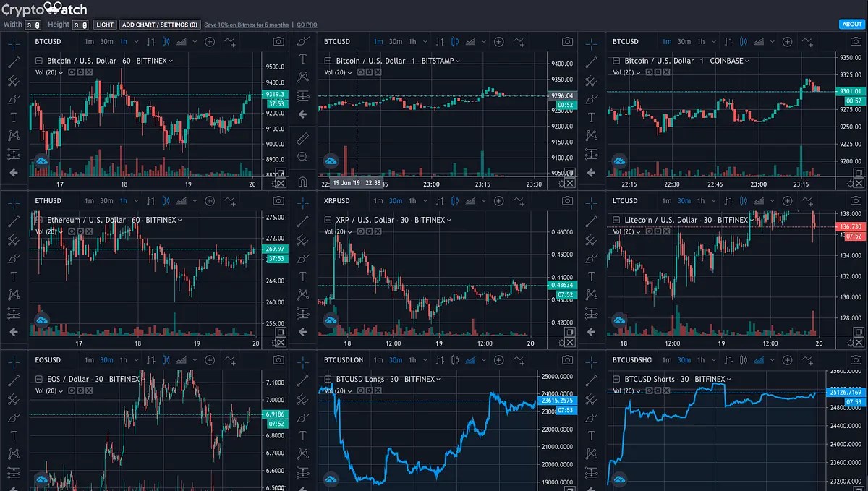Open indicators menu on Coinbase BTCUSD chart
The height and width of the screenshot is (491, 868).
click(807, 42)
